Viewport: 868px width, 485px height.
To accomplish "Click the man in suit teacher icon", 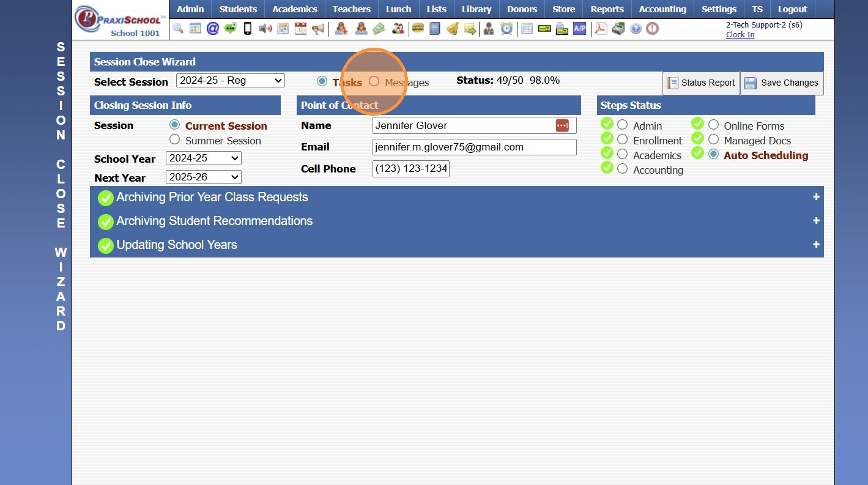I will [x=489, y=29].
